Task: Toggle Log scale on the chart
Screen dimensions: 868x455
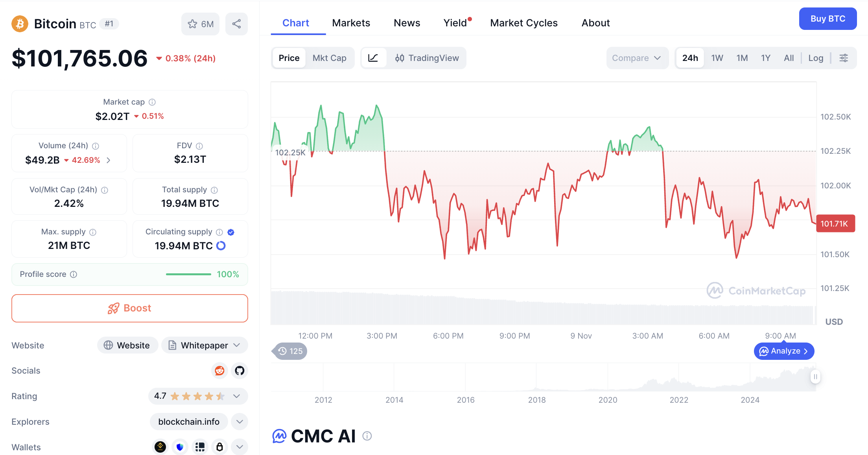Action: pyautogui.click(x=816, y=58)
